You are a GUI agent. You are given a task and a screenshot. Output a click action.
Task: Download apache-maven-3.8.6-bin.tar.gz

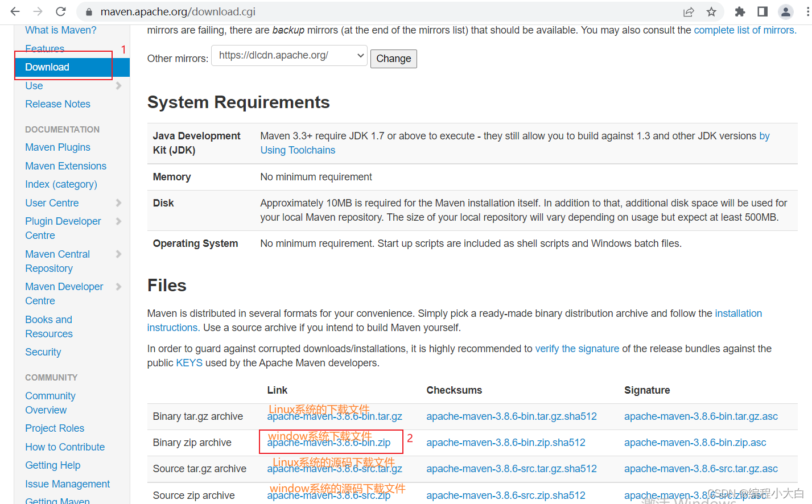(335, 416)
